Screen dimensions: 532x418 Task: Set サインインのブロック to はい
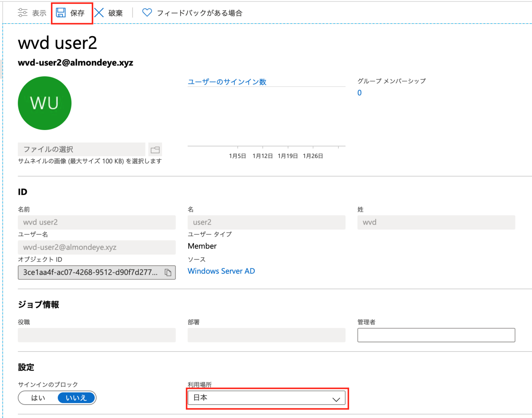pyautogui.click(x=38, y=398)
